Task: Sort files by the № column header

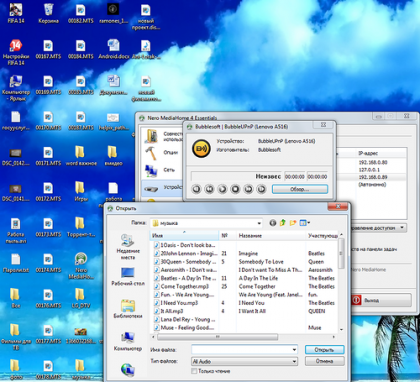Action: click(x=227, y=236)
